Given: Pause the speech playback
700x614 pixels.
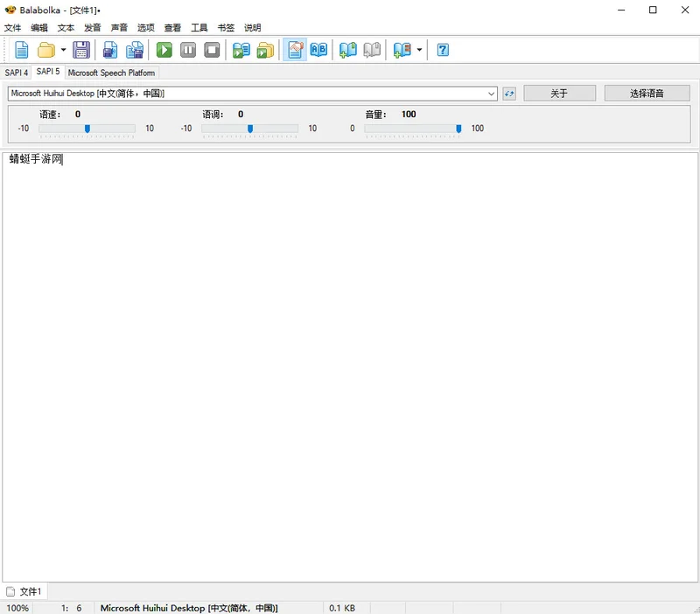Looking at the screenshot, I should (188, 50).
